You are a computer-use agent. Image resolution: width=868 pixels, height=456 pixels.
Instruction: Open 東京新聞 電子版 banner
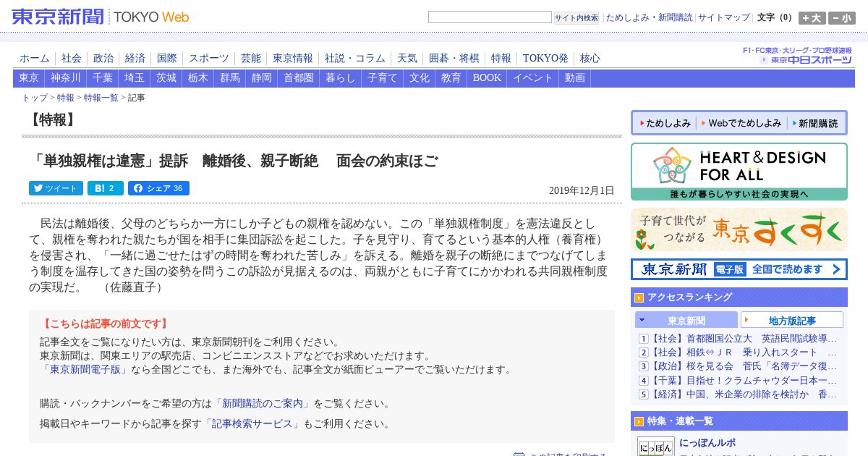(x=739, y=269)
